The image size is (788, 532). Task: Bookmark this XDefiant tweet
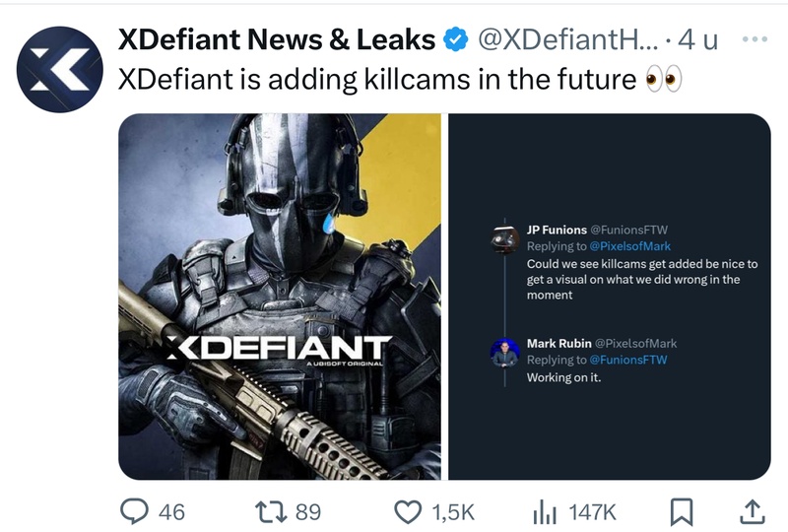click(x=682, y=510)
